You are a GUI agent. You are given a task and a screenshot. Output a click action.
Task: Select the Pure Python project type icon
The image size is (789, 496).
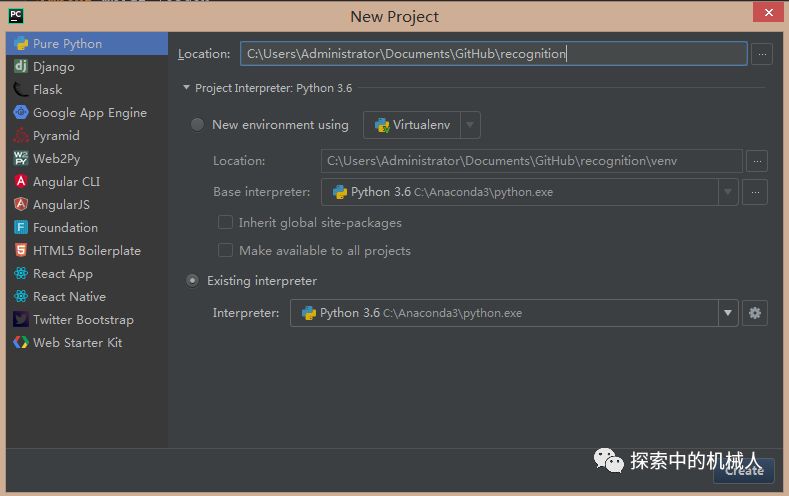tap(21, 44)
